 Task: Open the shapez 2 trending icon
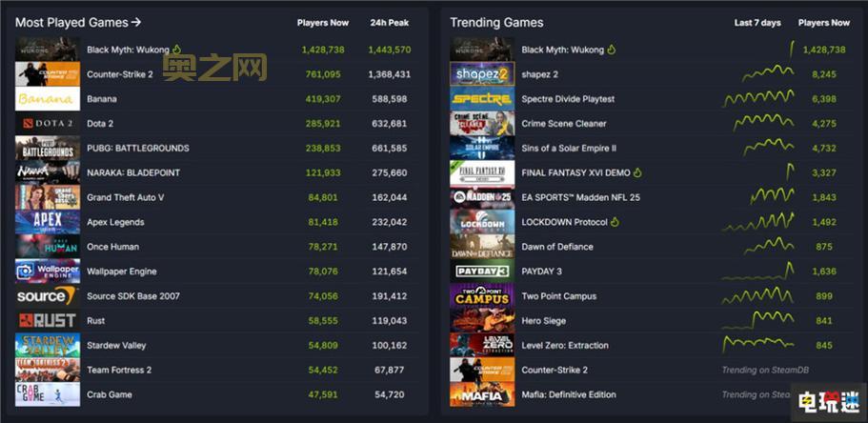click(482, 74)
